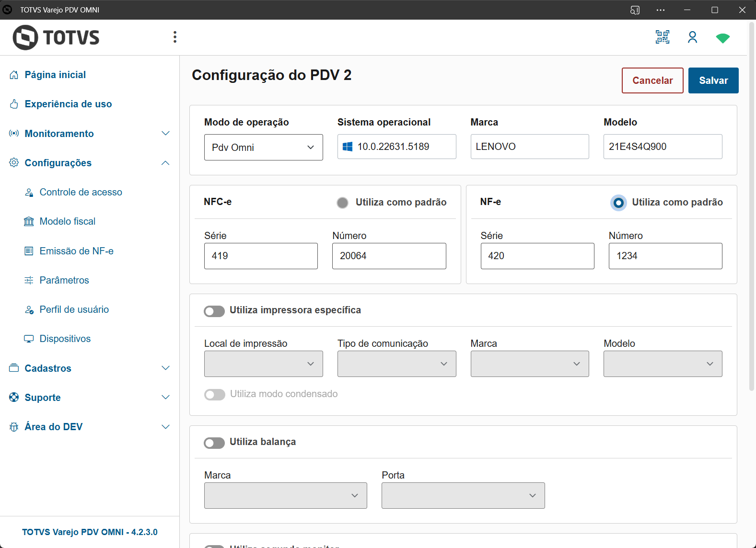Click the NFC-e Número input field

click(x=389, y=256)
